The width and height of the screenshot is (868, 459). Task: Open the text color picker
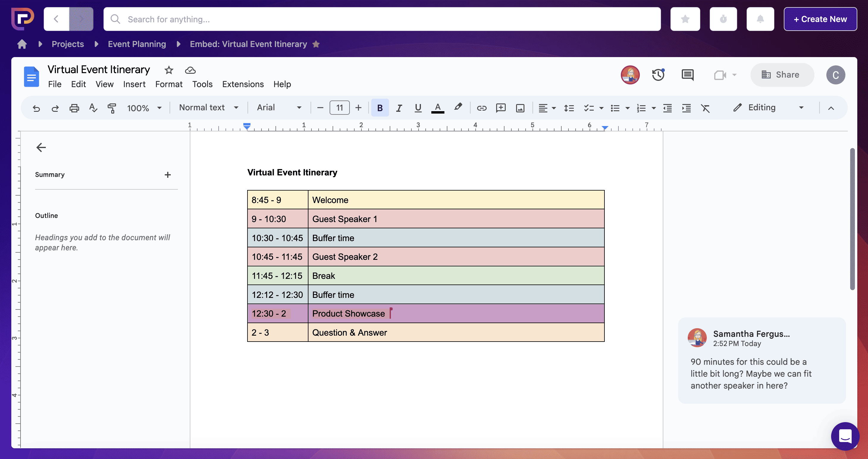point(437,108)
